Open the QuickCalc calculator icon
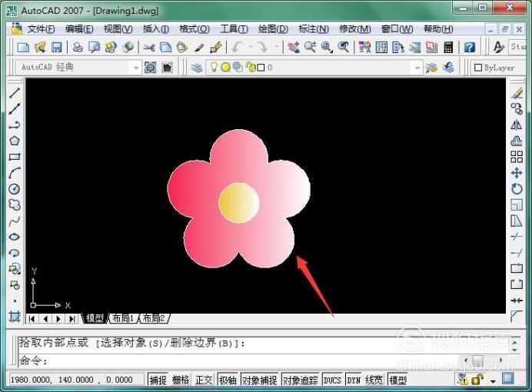Screen dimensions: 532x392 pos(448,47)
